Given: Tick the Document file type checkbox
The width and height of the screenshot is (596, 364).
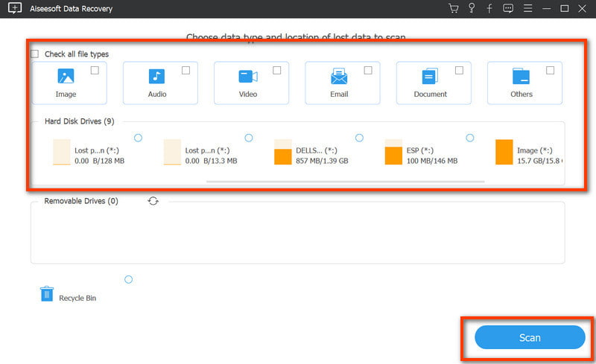Looking at the screenshot, I should [459, 70].
